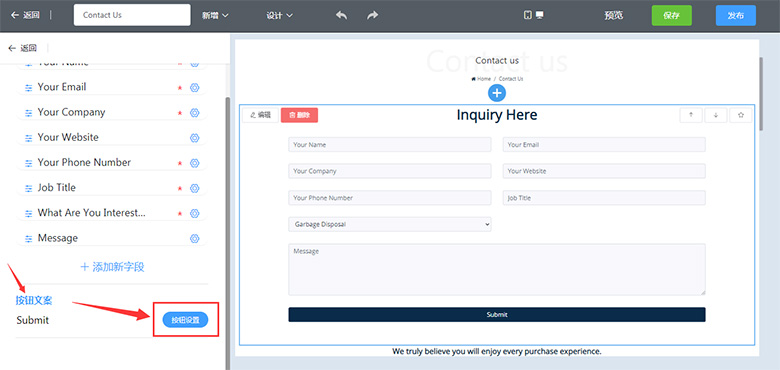Open the Garbage Disposal select dropdown
The height and width of the screenshot is (370, 780).
coord(390,224)
